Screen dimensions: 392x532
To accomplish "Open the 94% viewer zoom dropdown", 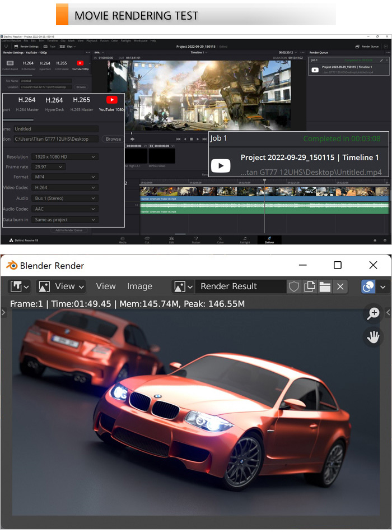I will [x=99, y=53].
